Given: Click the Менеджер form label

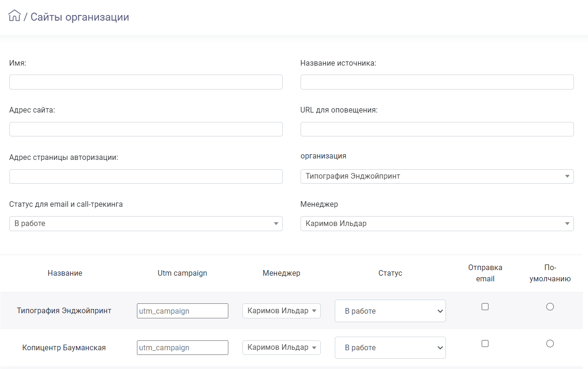Looking at the screenshot, I should coord(319,204).
